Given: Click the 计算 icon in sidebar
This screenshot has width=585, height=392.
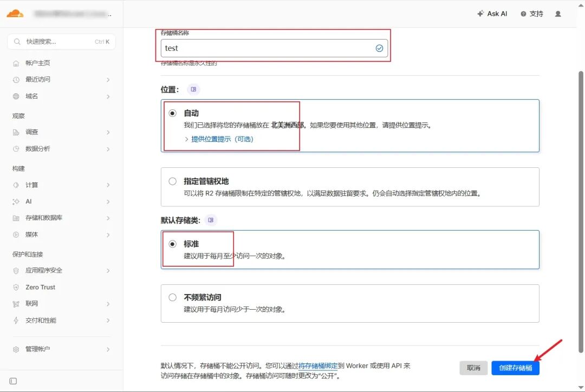Looking at the screenshot, I should tap(16, 185).
